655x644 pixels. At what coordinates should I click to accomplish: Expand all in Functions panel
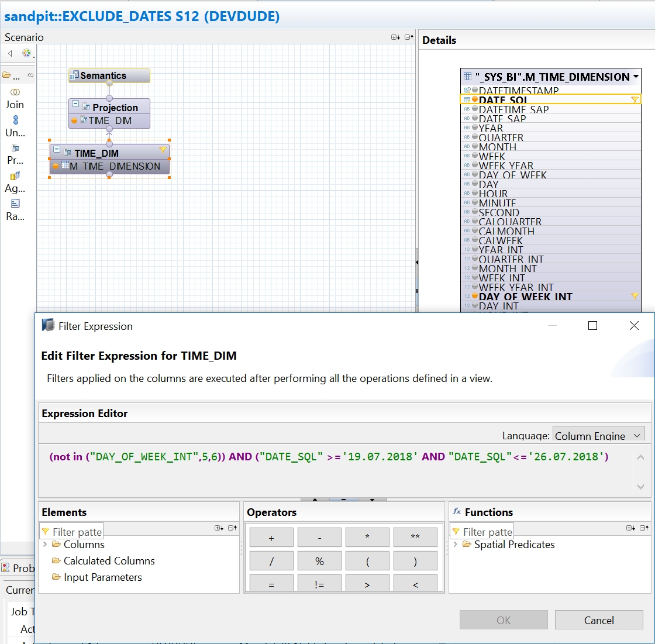click(x=631, y=528)
